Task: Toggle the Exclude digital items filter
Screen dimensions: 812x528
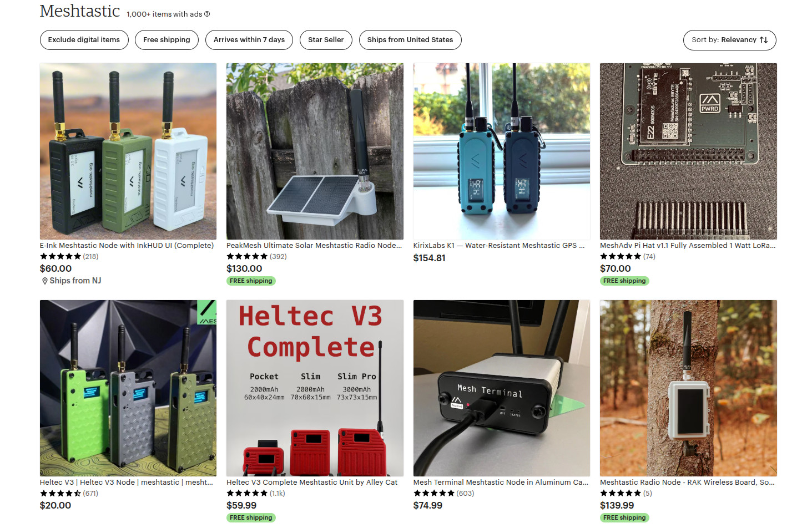Action: 84,40
